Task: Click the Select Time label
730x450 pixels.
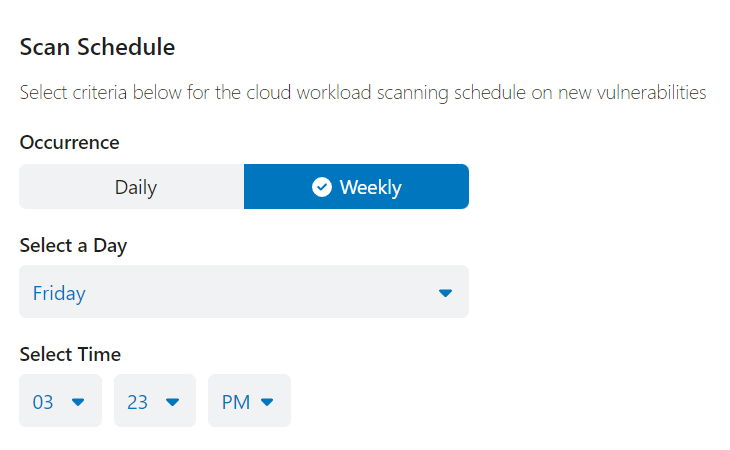Action: [x=70, y=354]
